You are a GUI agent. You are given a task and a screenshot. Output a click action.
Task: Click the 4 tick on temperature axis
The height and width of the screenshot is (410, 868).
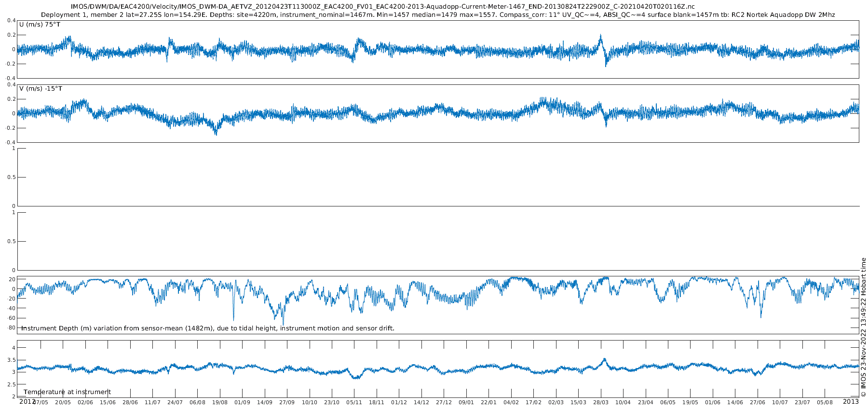[14, 348]
